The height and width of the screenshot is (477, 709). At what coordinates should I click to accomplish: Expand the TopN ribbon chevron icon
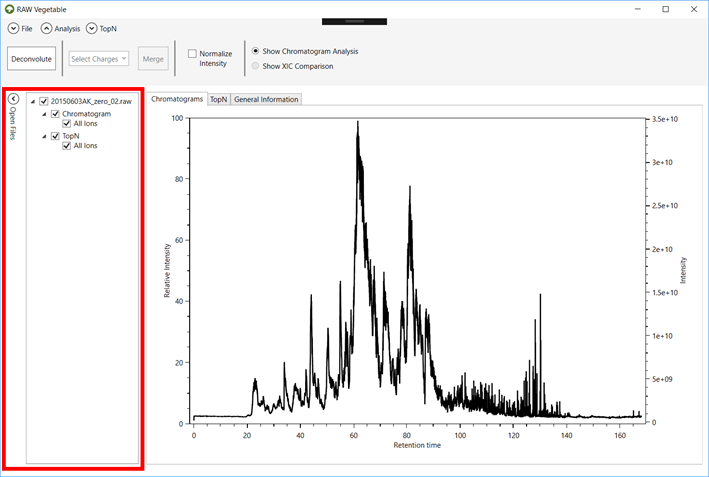[x=91, y=28]
